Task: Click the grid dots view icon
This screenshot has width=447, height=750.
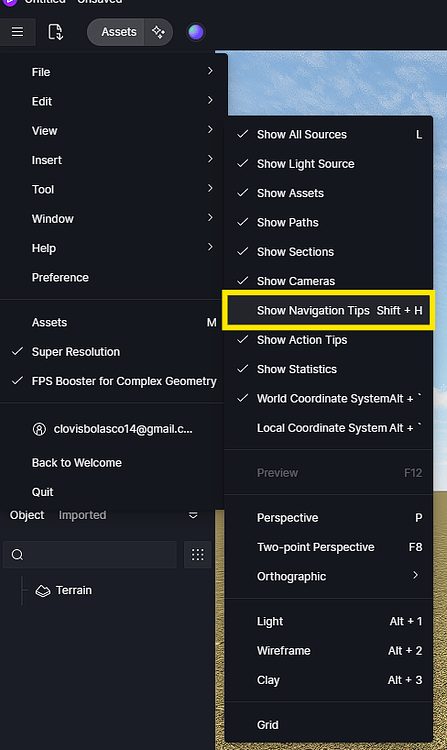Action: point(197,554)
